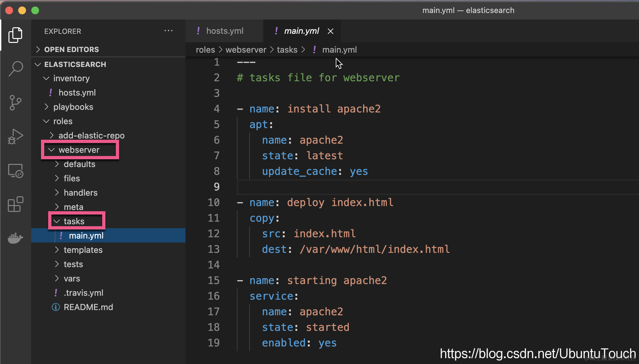Image resolution: width=639 pixels, height=364 pixels.
Task: Collapse the webserver folder
Action: click(79, 150)
